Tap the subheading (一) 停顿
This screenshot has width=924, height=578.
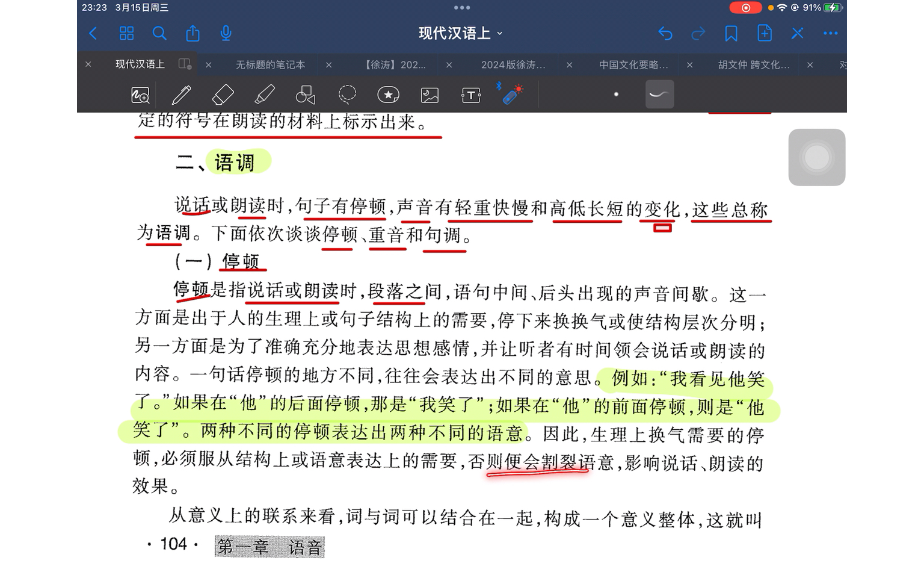pos(217,261)
